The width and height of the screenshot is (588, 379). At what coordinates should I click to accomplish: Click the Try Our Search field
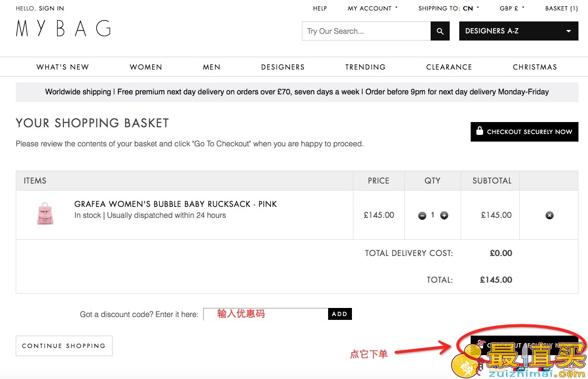tap(366, 31)
